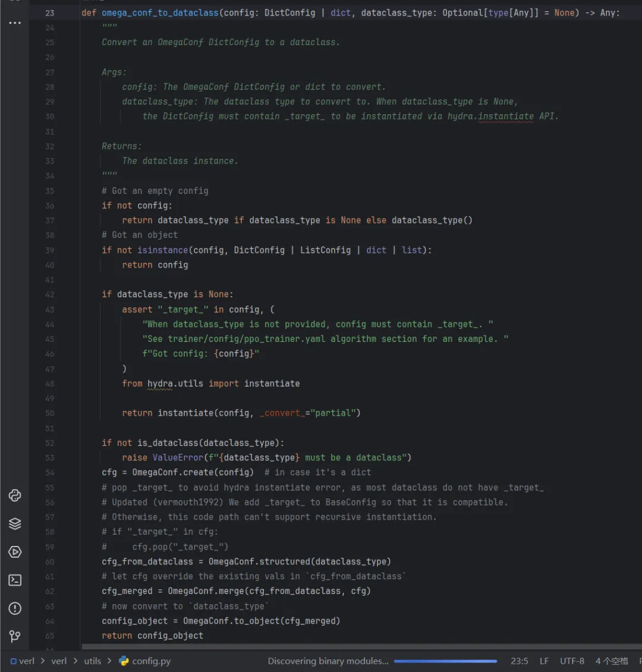Open the Python Console tool window

pos(15,495)
